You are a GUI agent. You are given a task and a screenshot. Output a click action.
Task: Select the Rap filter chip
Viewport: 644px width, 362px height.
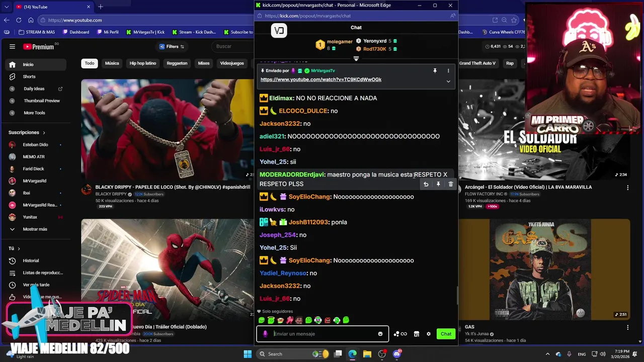[510, 63]
